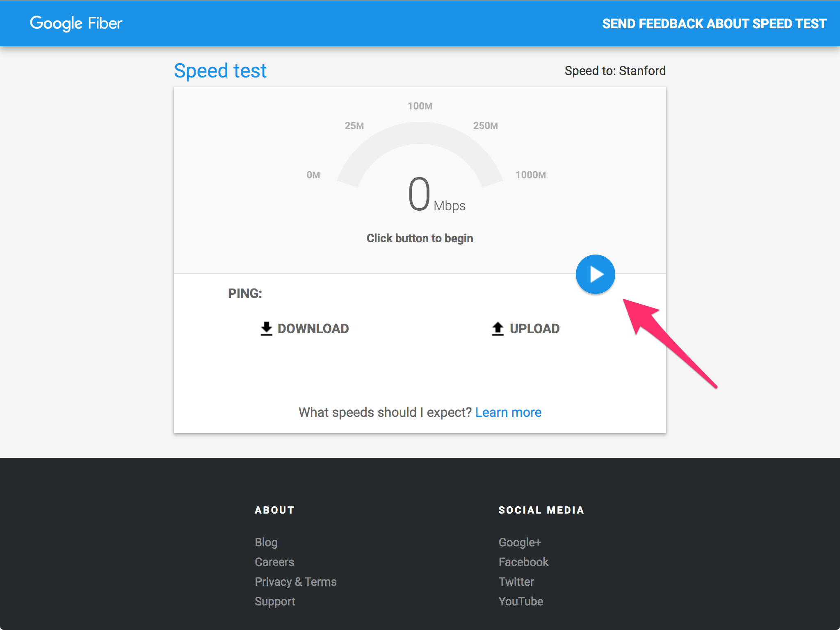The image size is (840, 630).
Task: View Privacy & Terms
Action: point(295,582)
